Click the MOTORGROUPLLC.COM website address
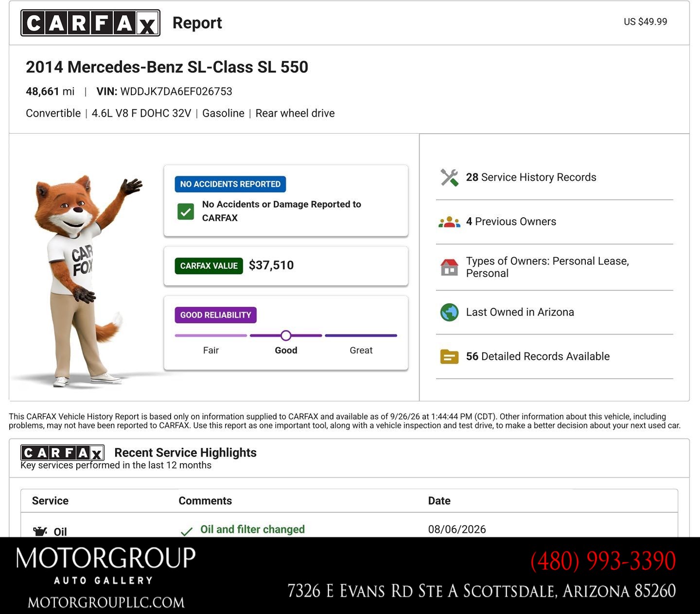The image size is (700, 614). pyautogui.click(x=106, y=602)
